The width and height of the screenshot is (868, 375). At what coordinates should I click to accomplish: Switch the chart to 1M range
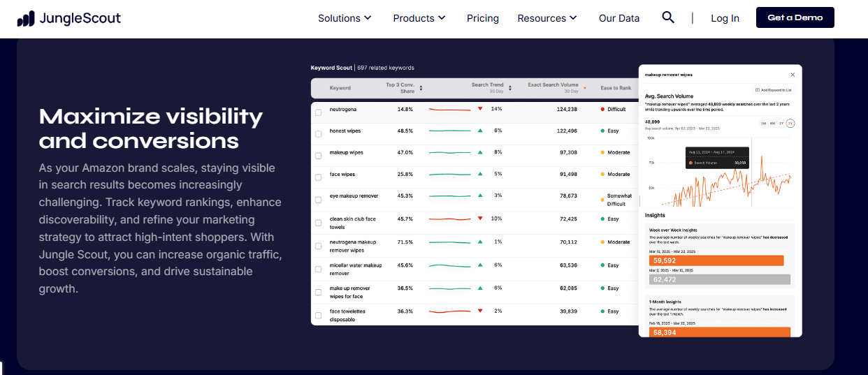coord(763,124)
